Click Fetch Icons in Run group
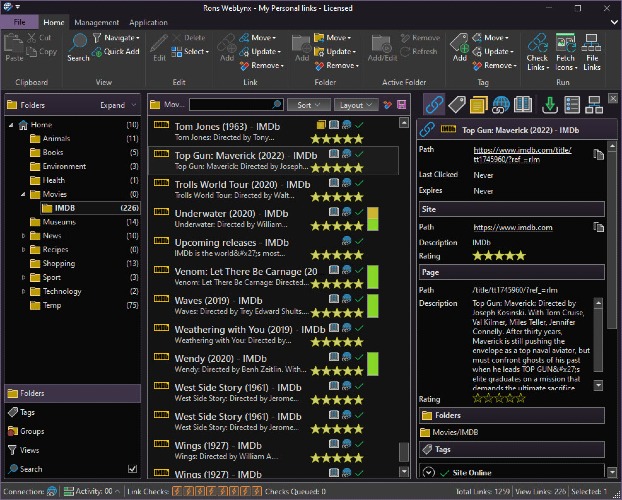 (x=566, y=52)
